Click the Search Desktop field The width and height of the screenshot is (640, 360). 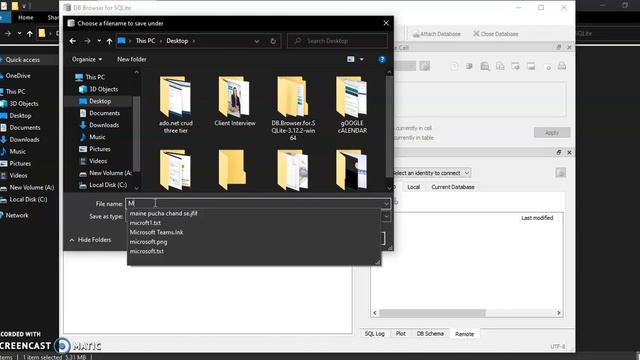click(337, 41)
